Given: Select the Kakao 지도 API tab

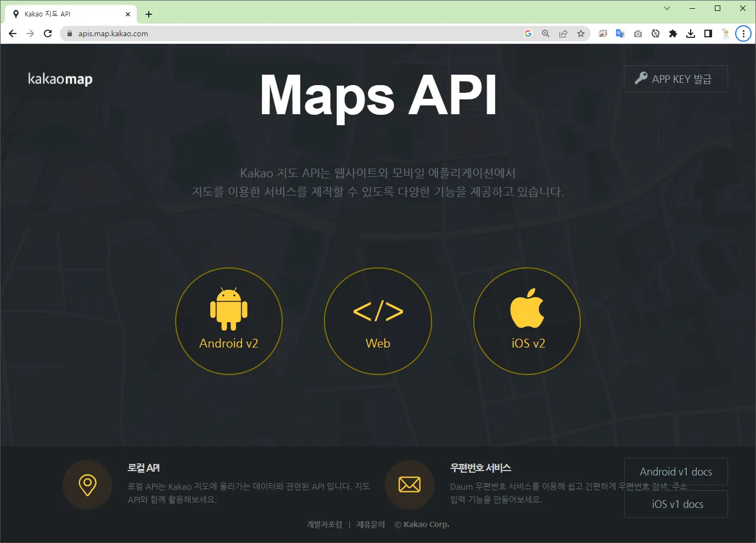Looking at the screenshot, I should pos(71,14).
